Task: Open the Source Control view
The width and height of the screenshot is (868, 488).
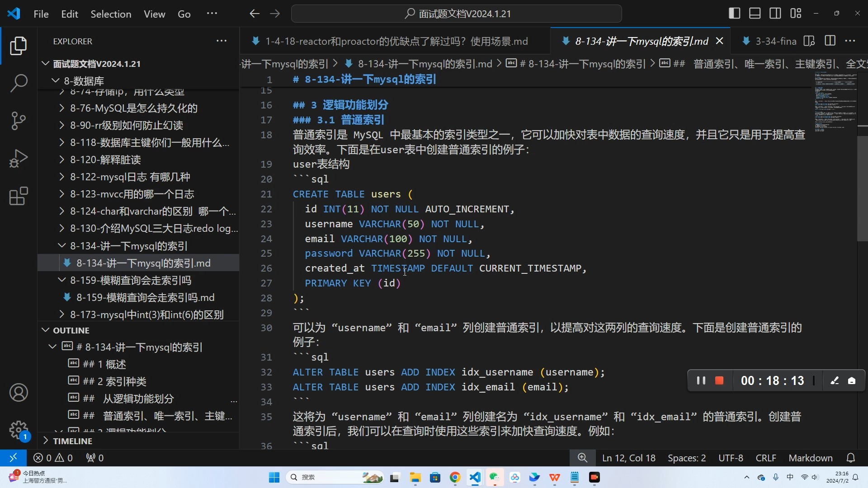Action: coord(19,121)
